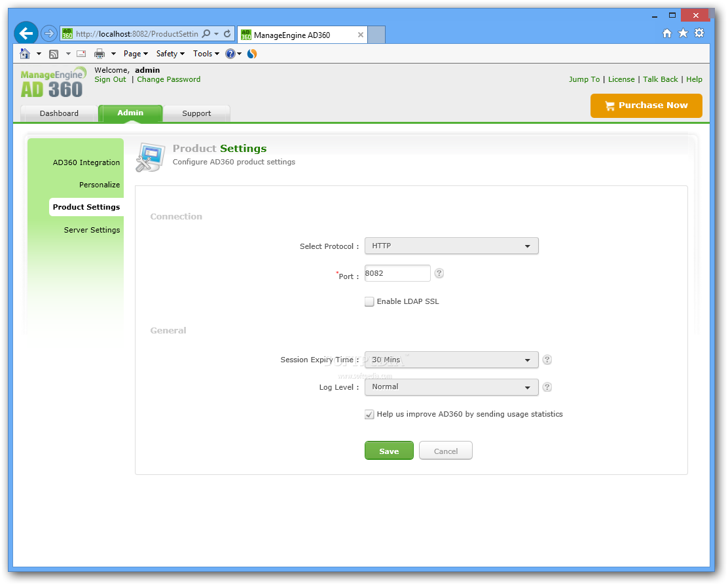Expand the Help icon dropdown arrow
This screenshot has width=728, height=585.
click(x=240, y=54)
